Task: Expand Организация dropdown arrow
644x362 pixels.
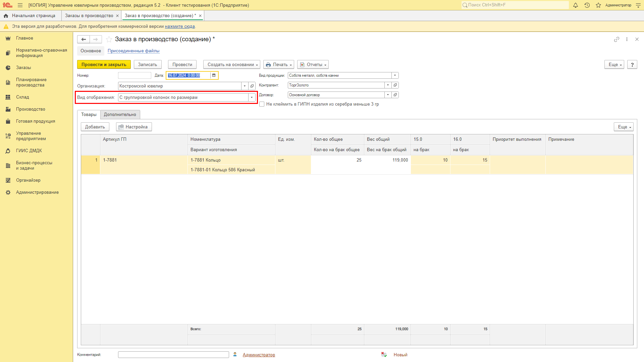Action: (x=245, y=86)
